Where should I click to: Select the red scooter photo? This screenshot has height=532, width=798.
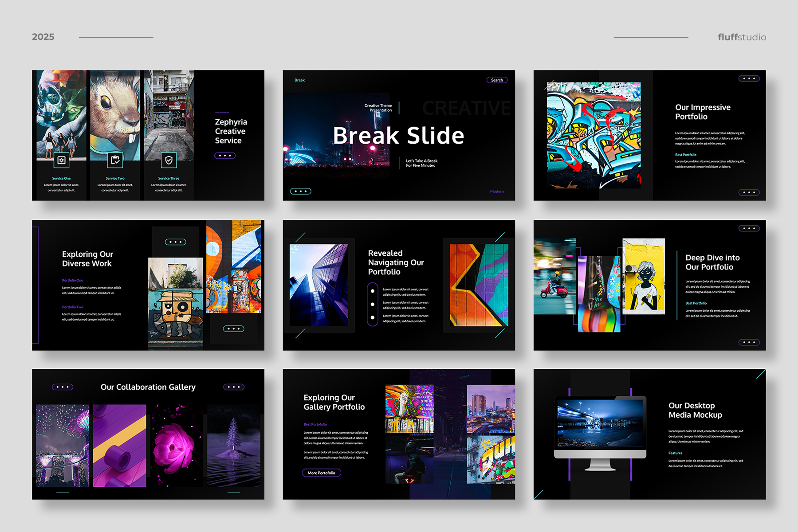554,276
